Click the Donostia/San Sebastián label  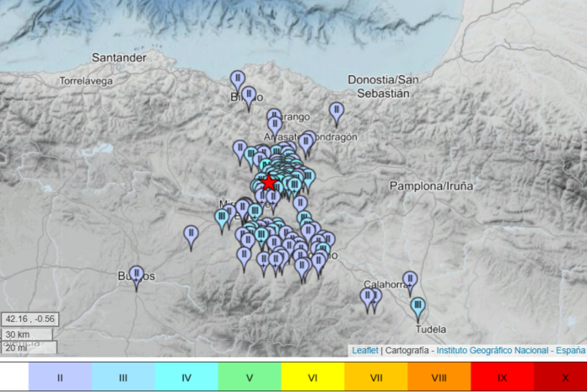pos(384,86)
